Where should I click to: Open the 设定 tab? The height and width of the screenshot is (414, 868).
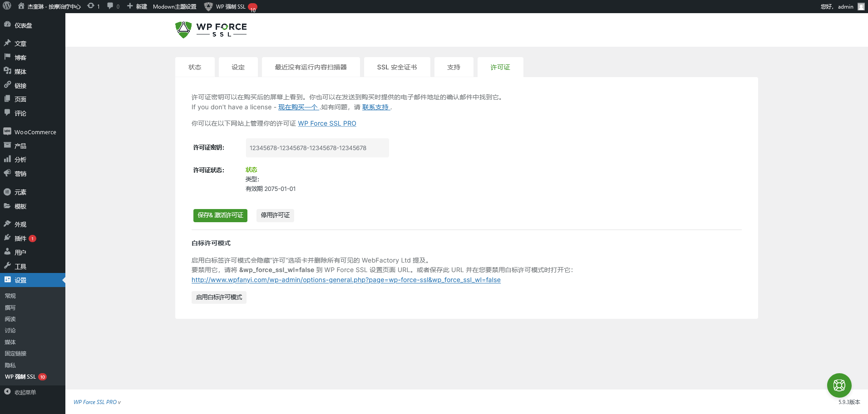point(238,67)
